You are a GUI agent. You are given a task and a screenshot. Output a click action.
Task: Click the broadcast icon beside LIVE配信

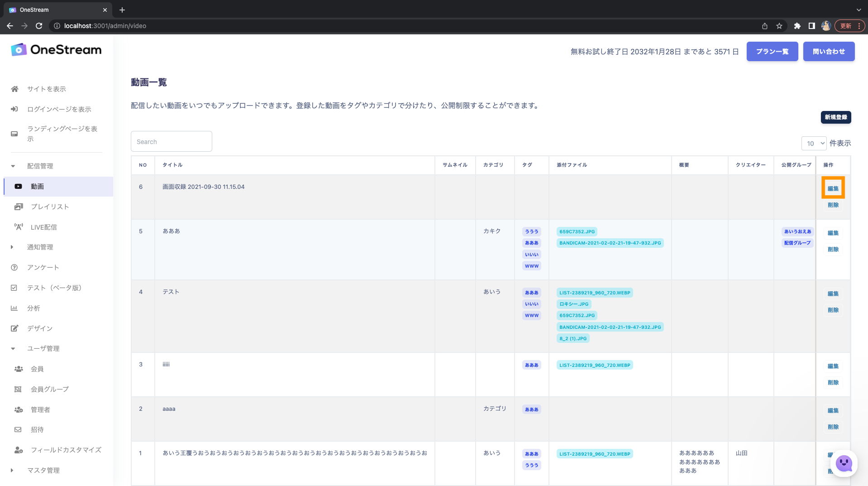(x=19, y=227)
